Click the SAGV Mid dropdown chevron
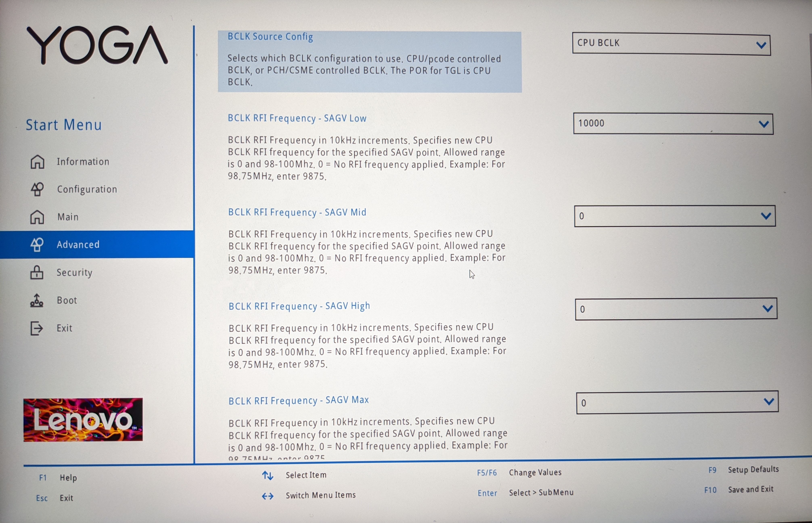The image size is (812, 523). point(766,216)
